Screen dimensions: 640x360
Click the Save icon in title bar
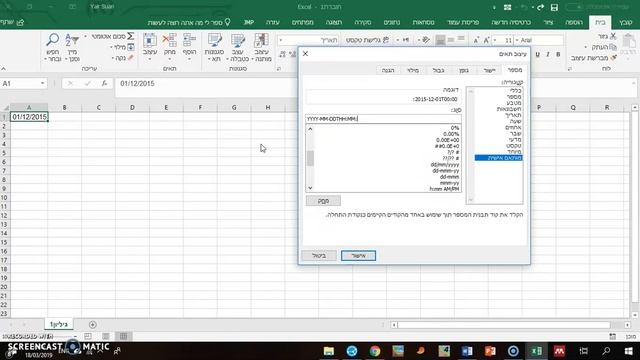[554, 7]
